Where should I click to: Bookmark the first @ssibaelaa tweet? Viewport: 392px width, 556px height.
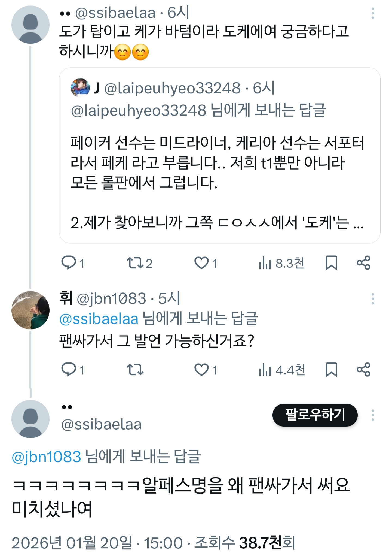point(331,263)
